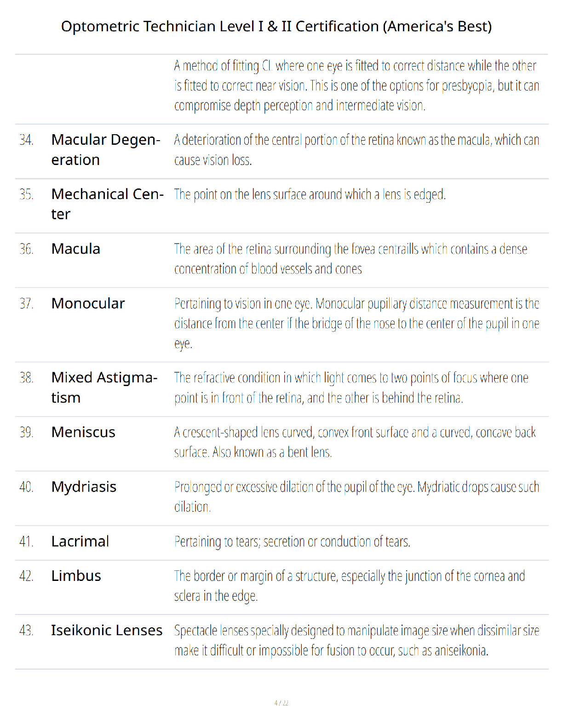563x728 pixels.
Task: Click the aniseikonia spectacle lenses definition
Action: pos(356,640)
